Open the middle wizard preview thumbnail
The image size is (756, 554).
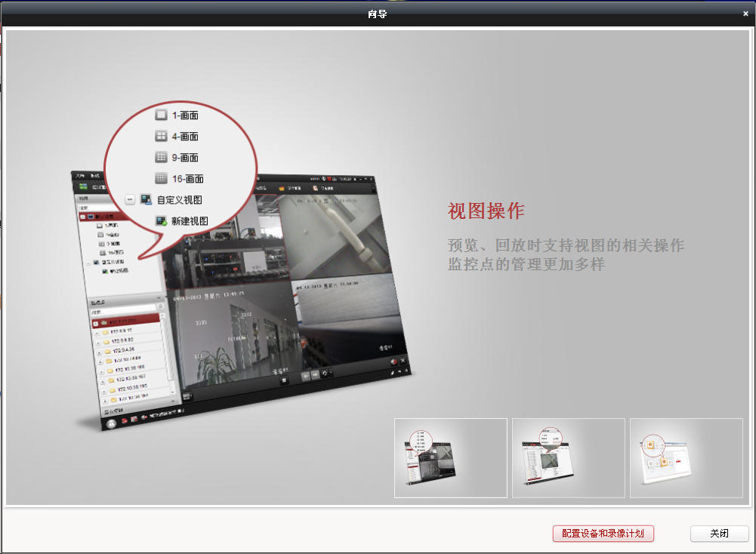pos(569,457)
